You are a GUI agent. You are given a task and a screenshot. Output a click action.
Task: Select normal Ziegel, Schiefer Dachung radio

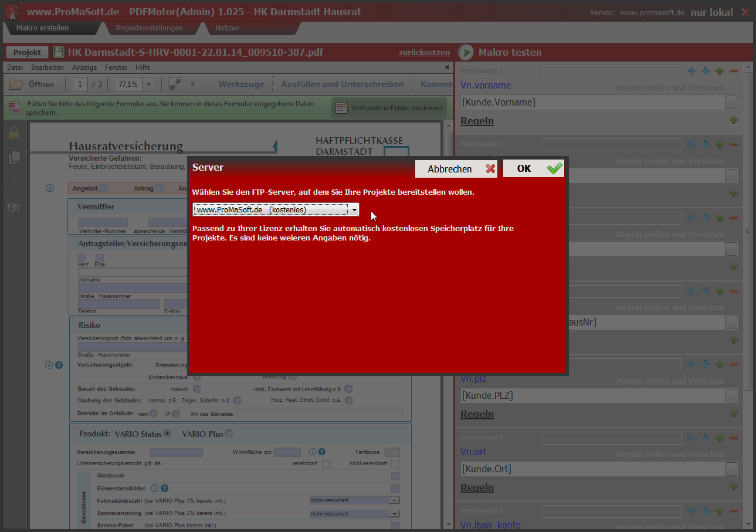click(x=237, y=401)
